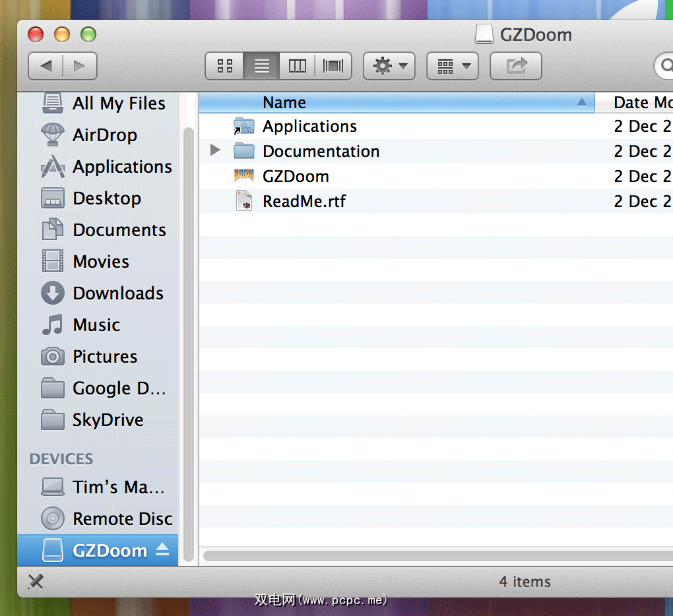Click the search field magnifier
The height and width of the screenshot is (616, 673).
click(x=666, y=66)
